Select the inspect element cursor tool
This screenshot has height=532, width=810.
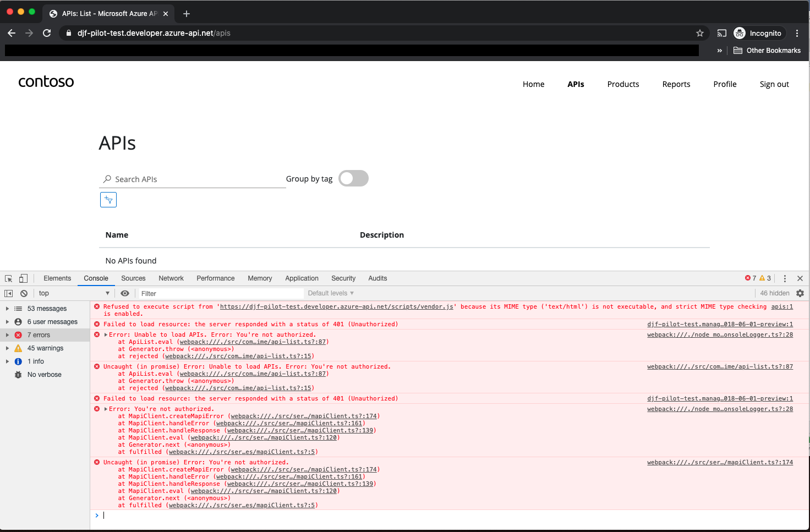[x=8, y=278]
